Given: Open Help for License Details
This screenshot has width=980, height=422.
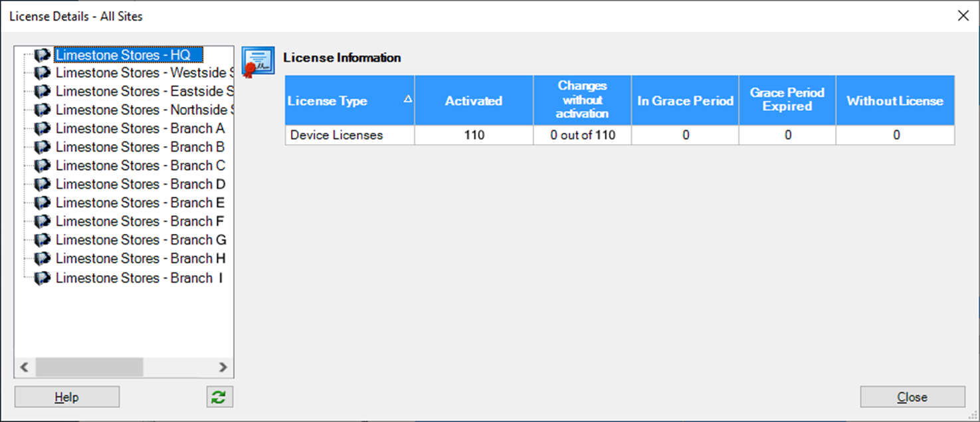Looking at the screenshot, I should pos(66,396).
